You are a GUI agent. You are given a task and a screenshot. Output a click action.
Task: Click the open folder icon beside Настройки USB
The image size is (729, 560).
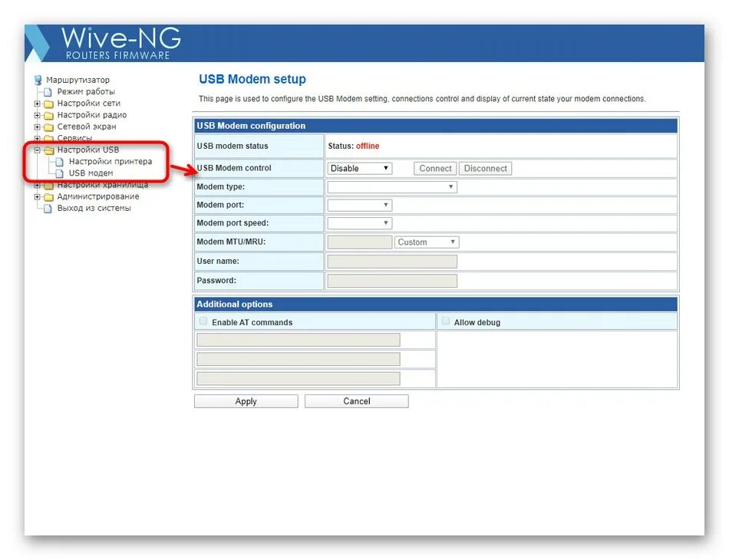(x=49, y=150)
